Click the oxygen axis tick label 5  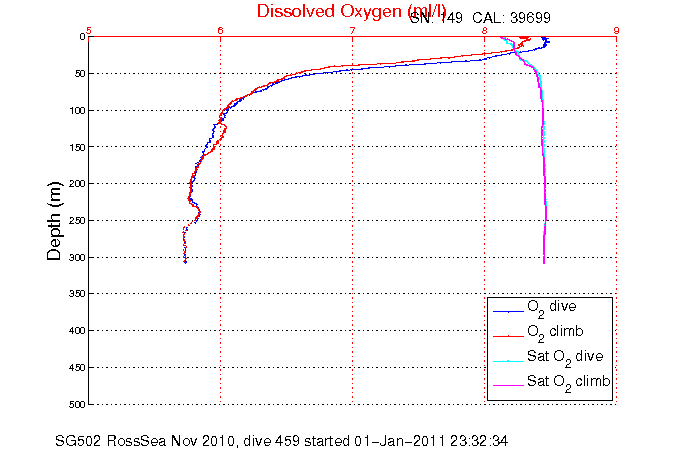[x=89, y=30]
